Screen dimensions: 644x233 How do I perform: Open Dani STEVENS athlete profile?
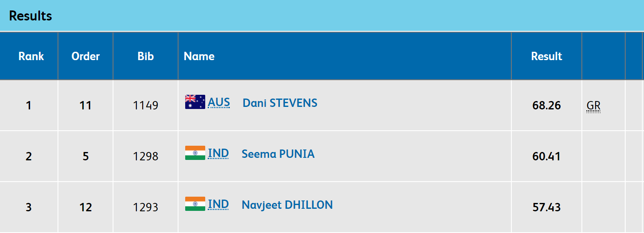(280, 103)
